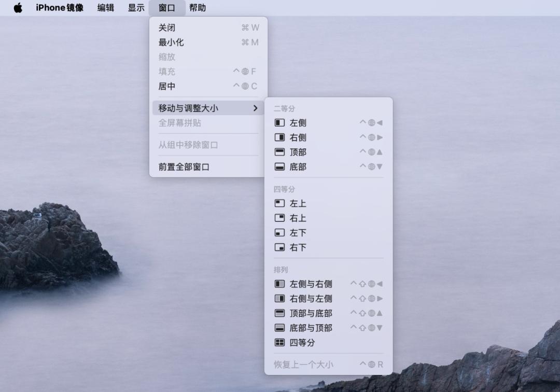Select the 四等分 four-quarter arrangement icon
The image size is (560, 392).
point(279,342)
